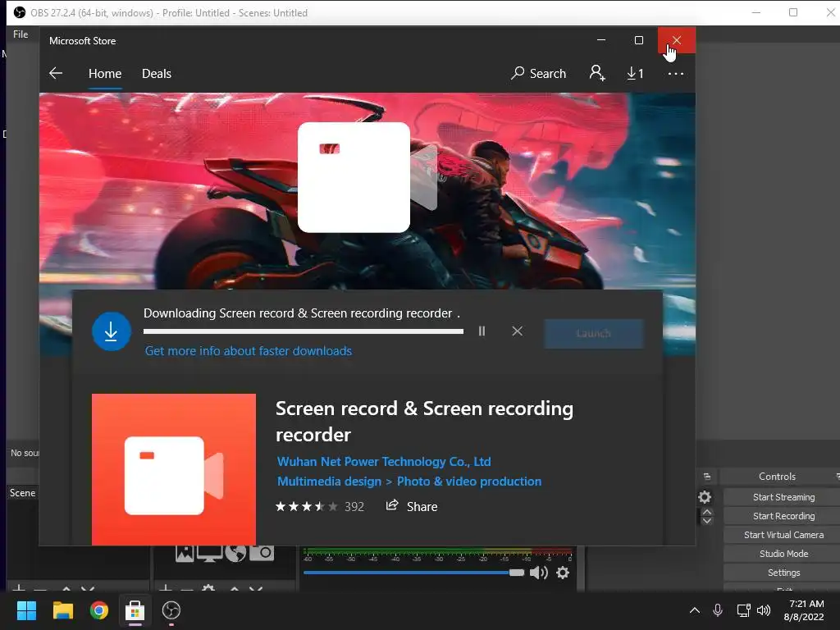This screenshot has width=840, height=630.
Task: Start Virtual Camera in OBS
Action: click(x=783, y=535)
